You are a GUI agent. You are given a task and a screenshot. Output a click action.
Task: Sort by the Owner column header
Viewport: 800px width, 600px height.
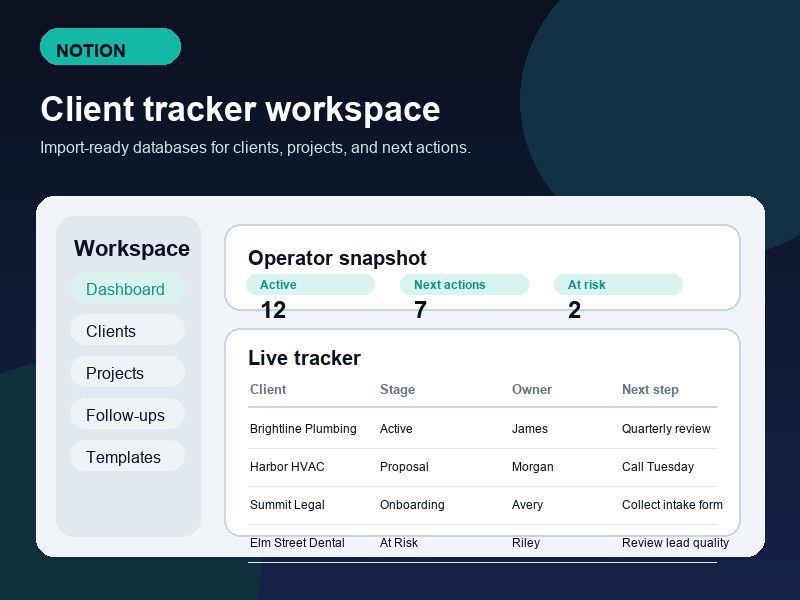coord(531,390)
